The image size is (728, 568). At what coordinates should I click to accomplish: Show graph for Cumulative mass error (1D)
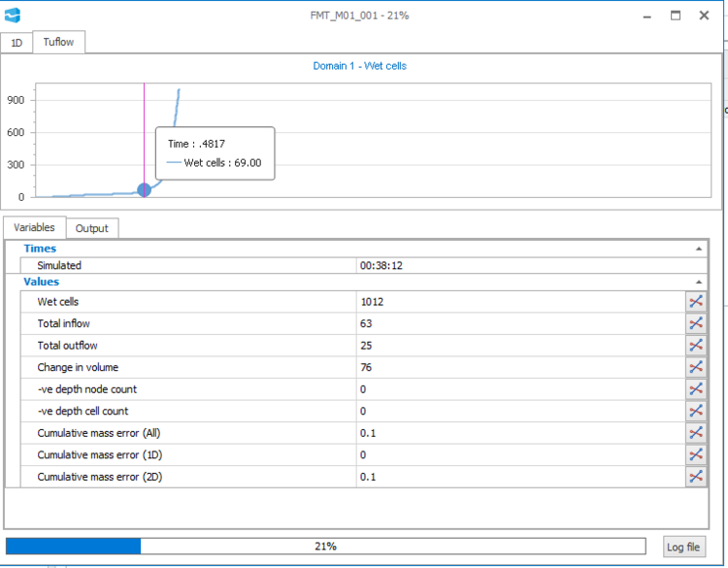pyautogui.click(x=696, y=454)
